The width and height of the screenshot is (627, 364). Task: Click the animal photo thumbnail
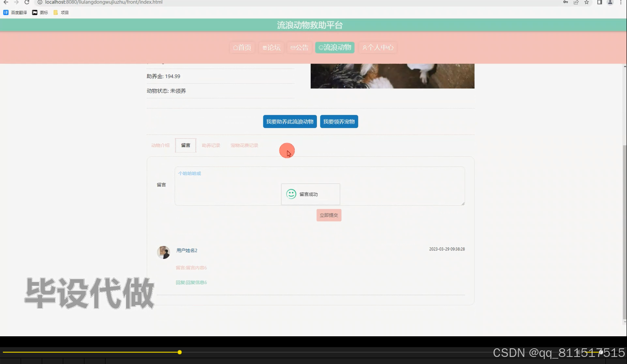[x=392, y=76]
